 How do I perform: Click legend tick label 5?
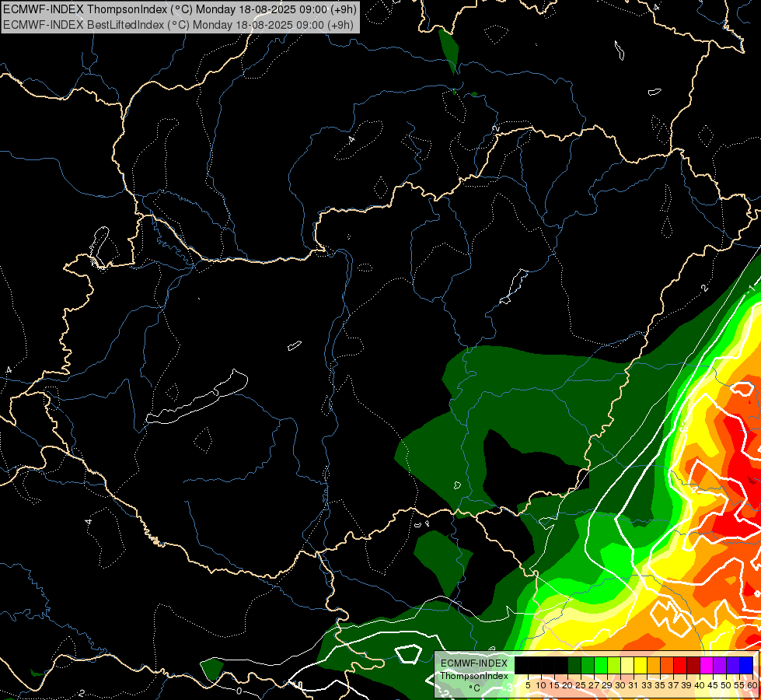coord(528,685)
